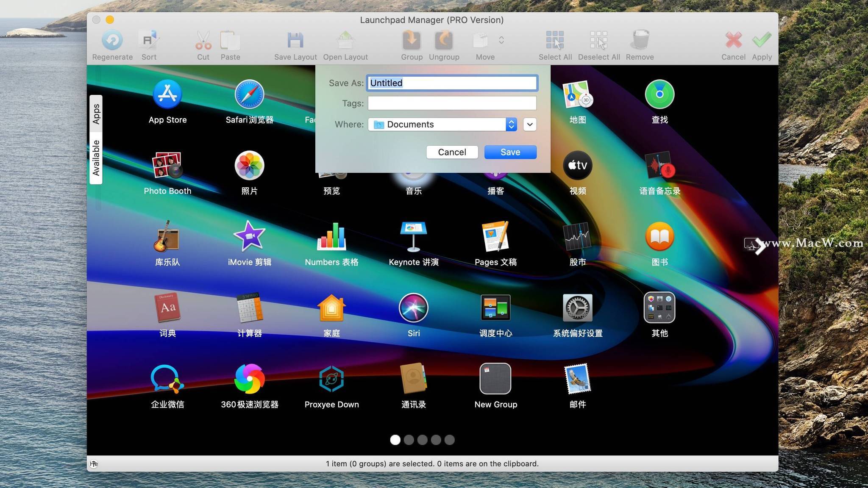868x488 pixels.
Task: Switch to the Available side tab
Action: coord(96,158)
